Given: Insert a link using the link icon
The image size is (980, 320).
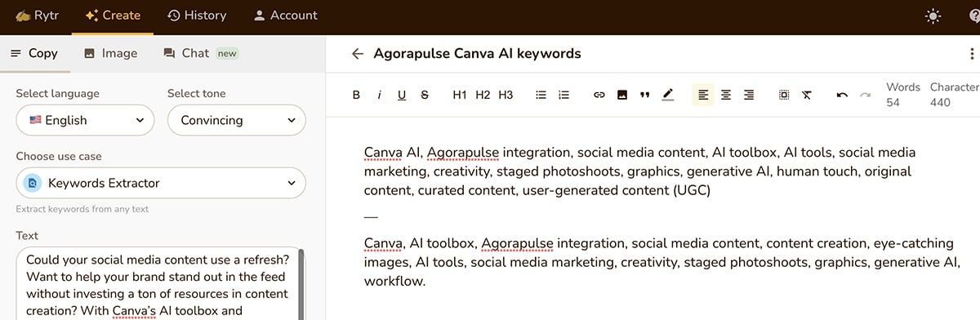Looking at the screenshot, I should pos(599,96).
